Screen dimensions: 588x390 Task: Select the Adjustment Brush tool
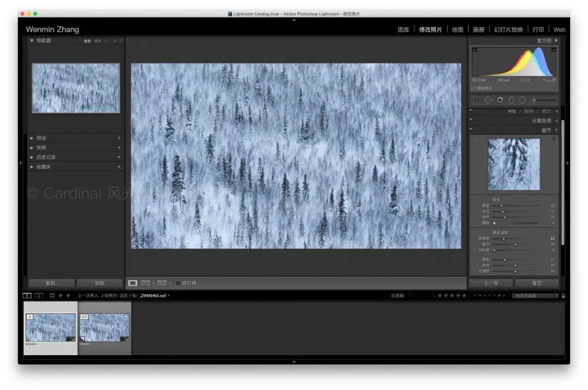(x=543, y=100)
